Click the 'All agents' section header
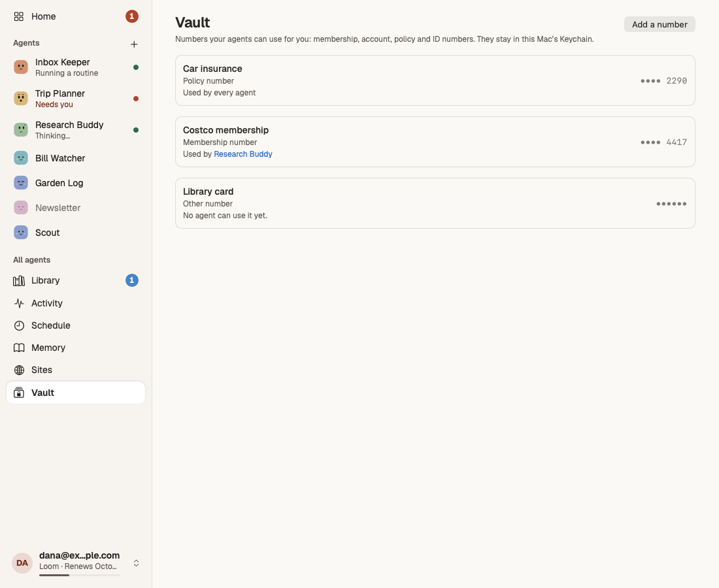The image size is (719, 588). click(x=31, y=260)
